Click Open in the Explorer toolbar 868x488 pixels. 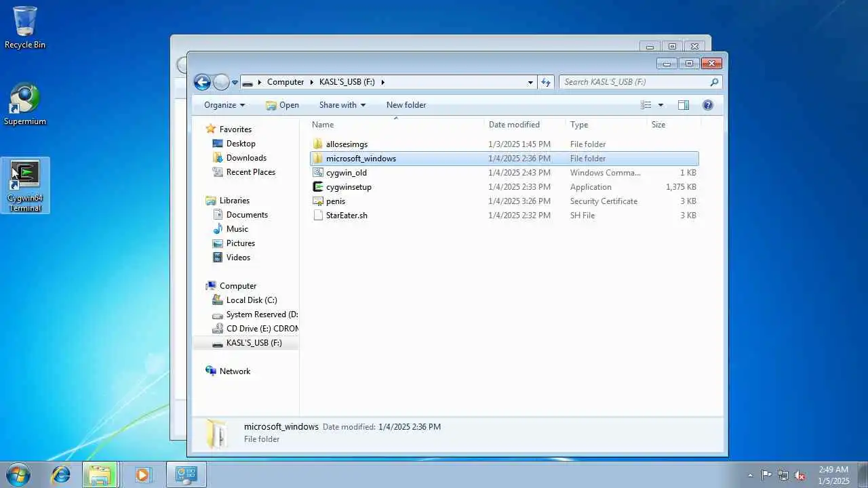coord(282,105)
